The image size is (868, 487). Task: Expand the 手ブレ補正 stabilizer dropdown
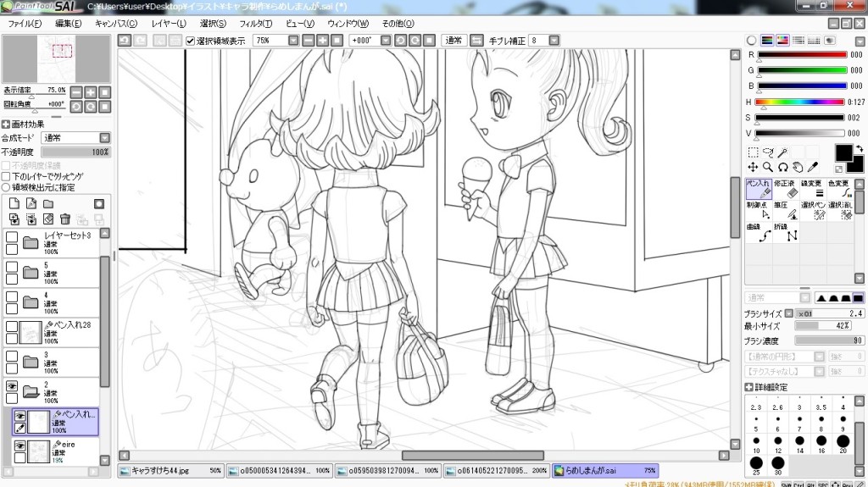[554, 40]
